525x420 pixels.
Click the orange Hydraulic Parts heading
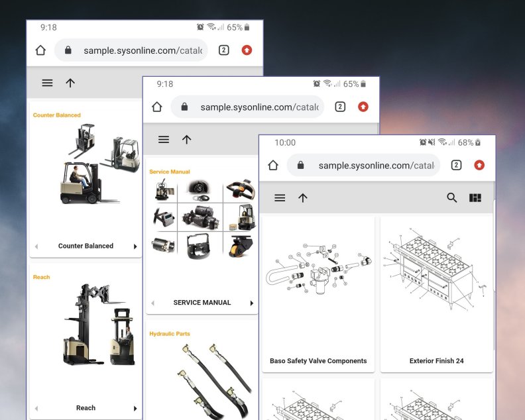(x=170, y=334)
